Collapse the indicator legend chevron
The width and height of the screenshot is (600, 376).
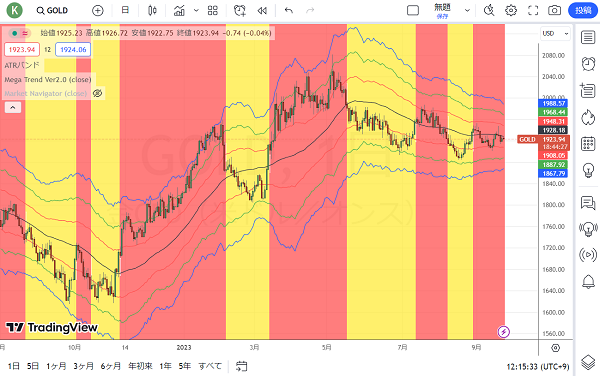click(x=13, y=107)
